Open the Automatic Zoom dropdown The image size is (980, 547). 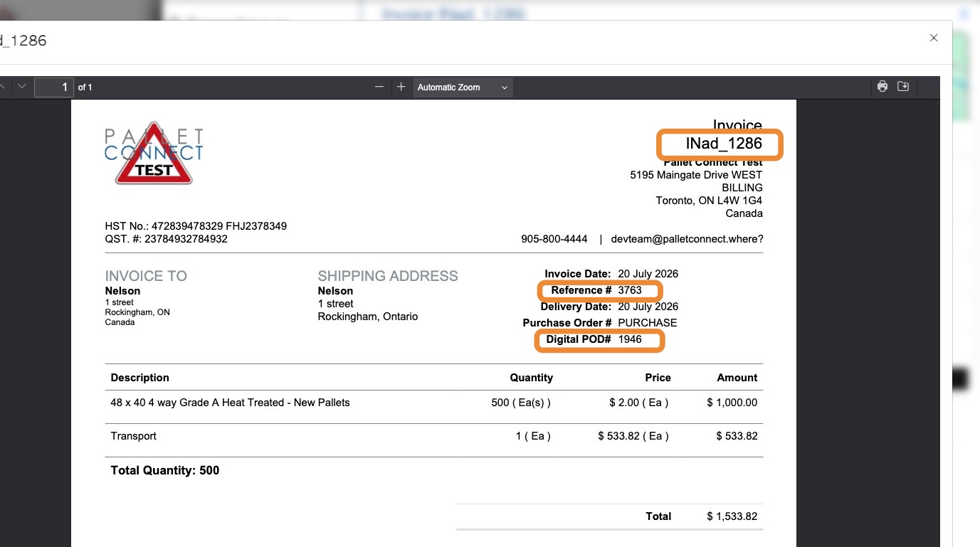463,87
